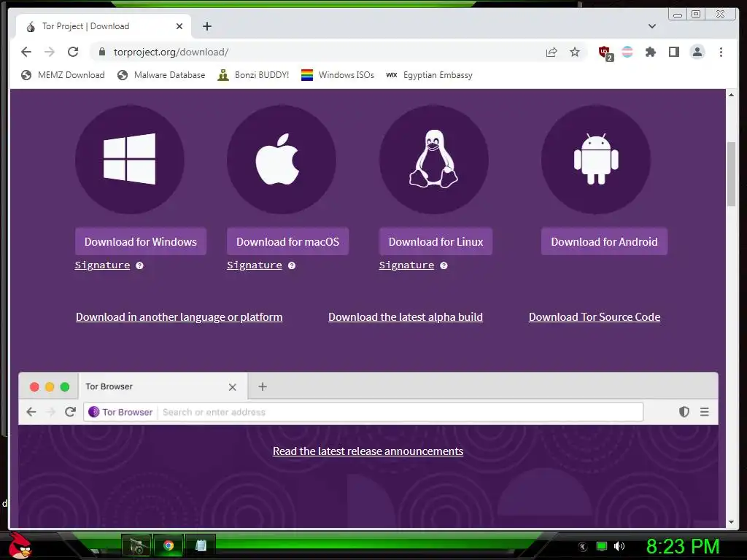Click scrollbar up arrow
This screenshot has width=747, height=560.
click(731, 95)
